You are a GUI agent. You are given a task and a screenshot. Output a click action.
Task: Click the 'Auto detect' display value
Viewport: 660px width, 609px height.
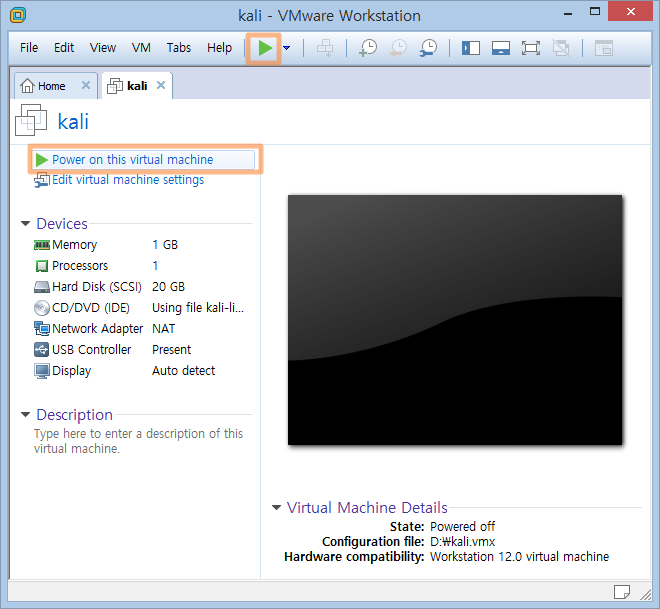(184, 371)
